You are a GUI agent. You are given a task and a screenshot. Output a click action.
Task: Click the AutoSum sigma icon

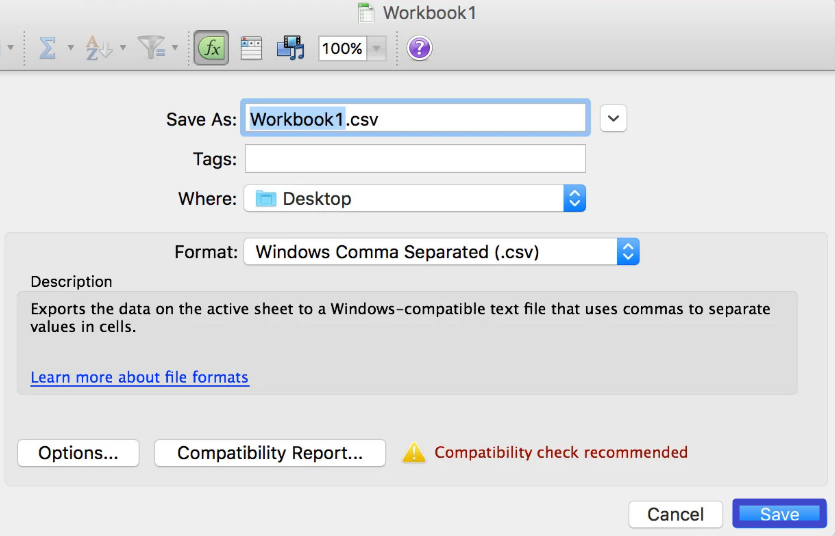point(47,48)
